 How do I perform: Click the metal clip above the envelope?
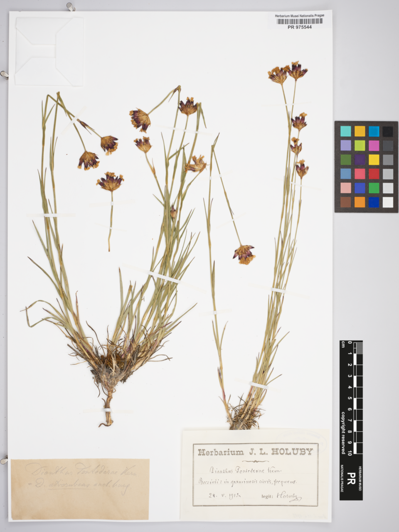[70, 7]
